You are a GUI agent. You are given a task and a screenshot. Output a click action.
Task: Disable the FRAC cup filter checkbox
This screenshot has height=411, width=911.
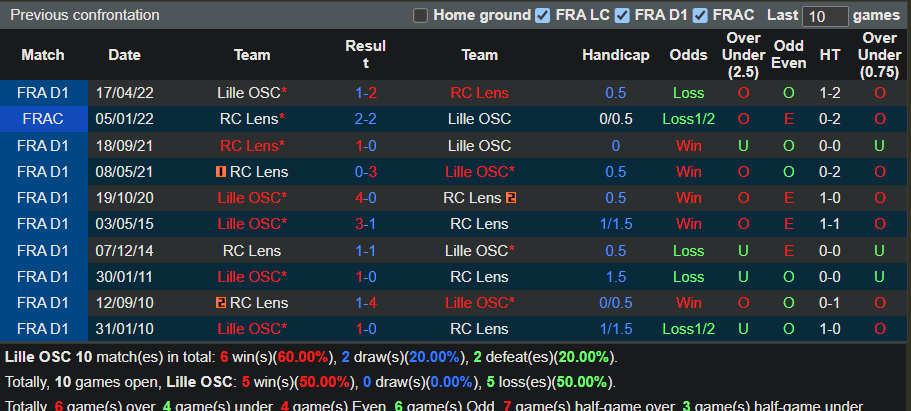(x=701, y=15)
